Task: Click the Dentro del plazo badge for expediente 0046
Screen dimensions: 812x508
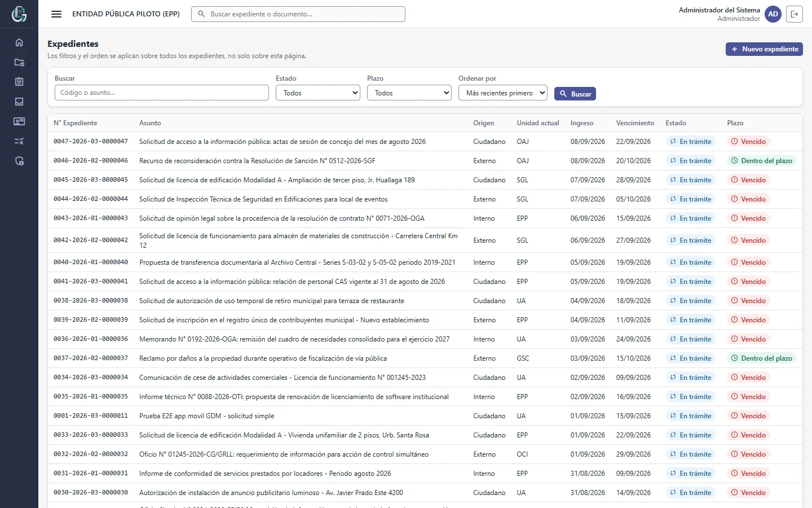Action: [x=762, y=161]
